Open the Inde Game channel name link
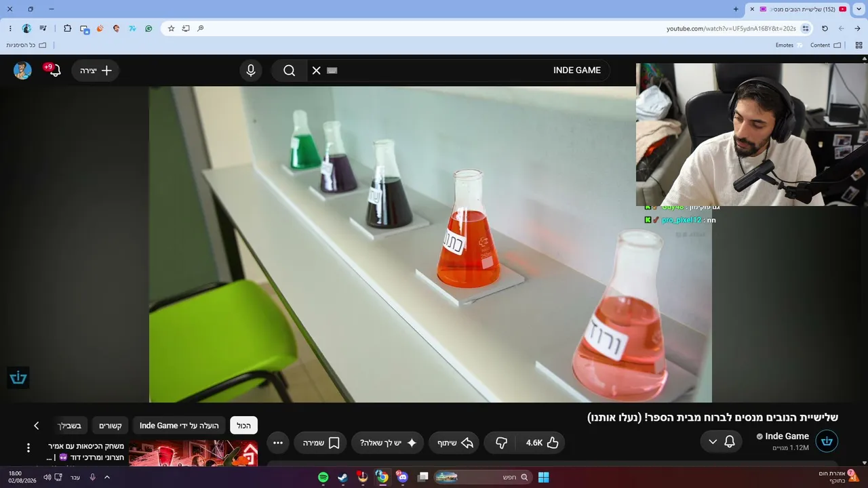The image size is (868, 488). click(787, 436)
